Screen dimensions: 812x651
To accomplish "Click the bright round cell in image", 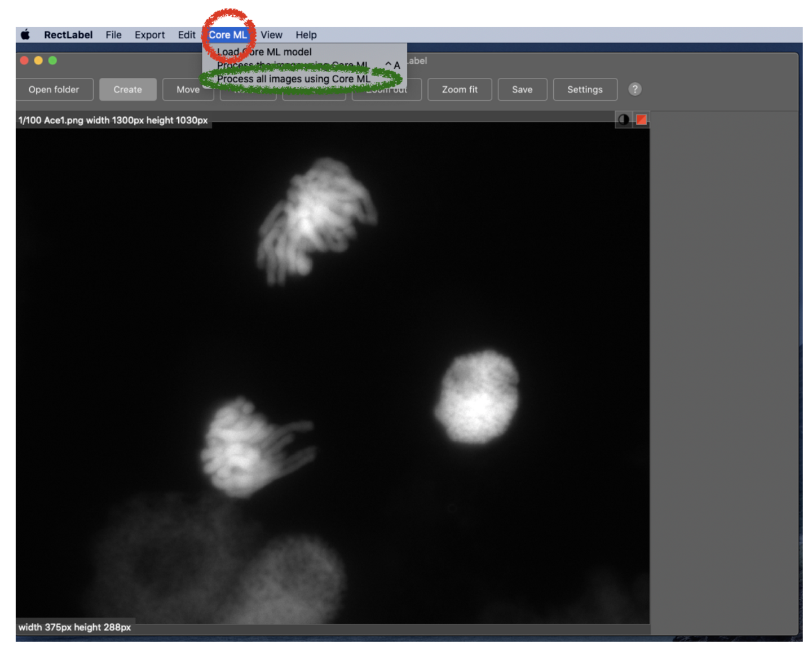I will click(477, 397).
